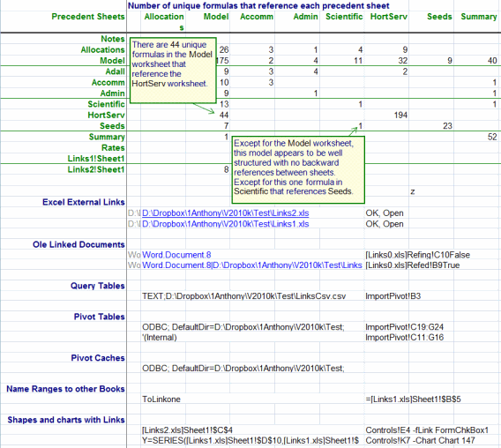Open the Links2.xls hyperlink
Image resolution: width=501 pixels, height=448 pixels.
(225, 213)
